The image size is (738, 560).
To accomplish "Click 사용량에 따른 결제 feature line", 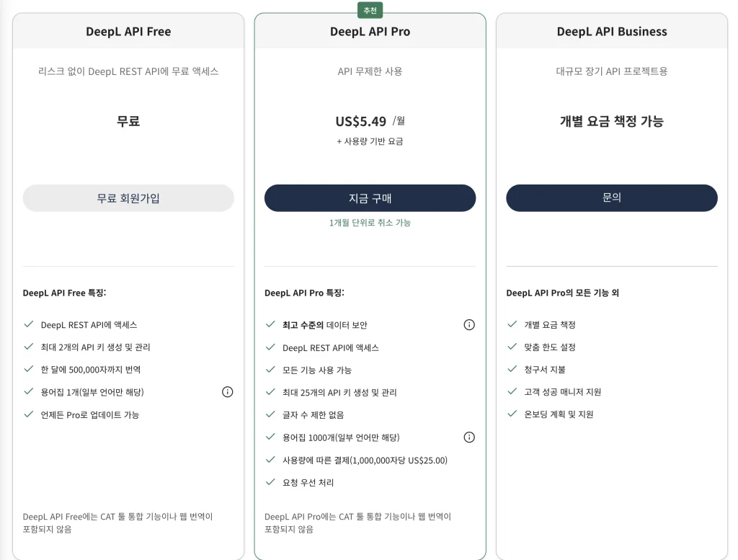I will pyautogui.click(x=365, y=461).
